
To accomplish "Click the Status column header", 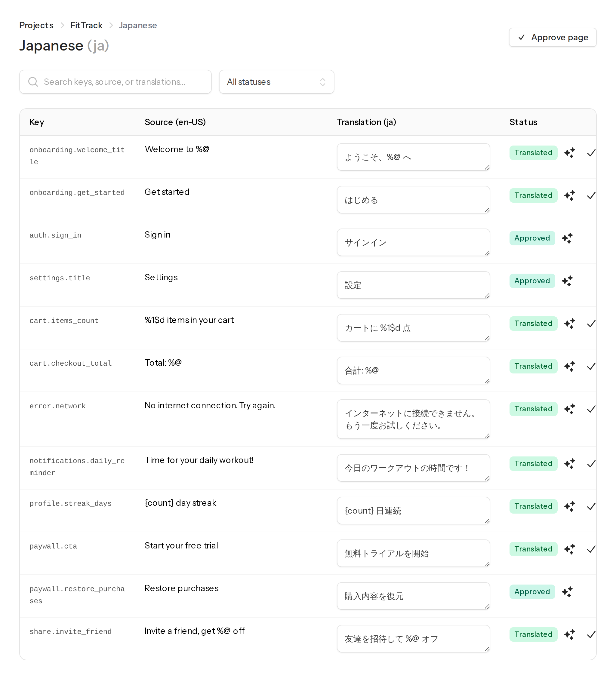I will [x=523, y=122].
